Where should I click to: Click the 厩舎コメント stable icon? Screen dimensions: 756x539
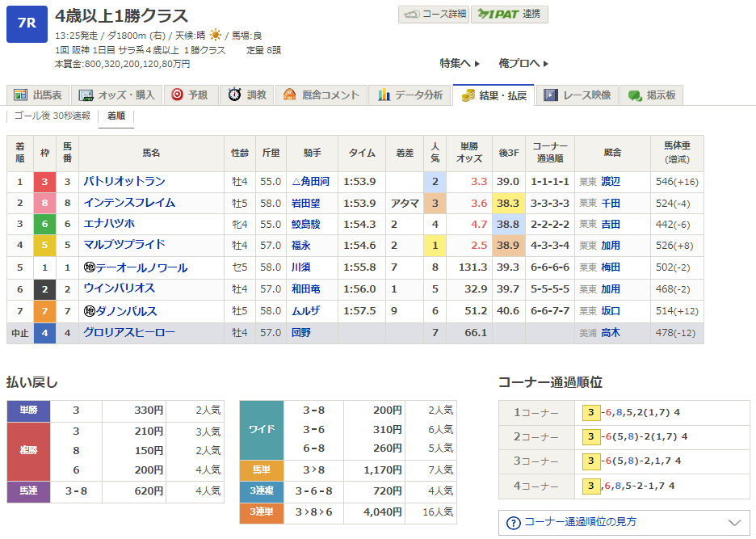[290, 95]
